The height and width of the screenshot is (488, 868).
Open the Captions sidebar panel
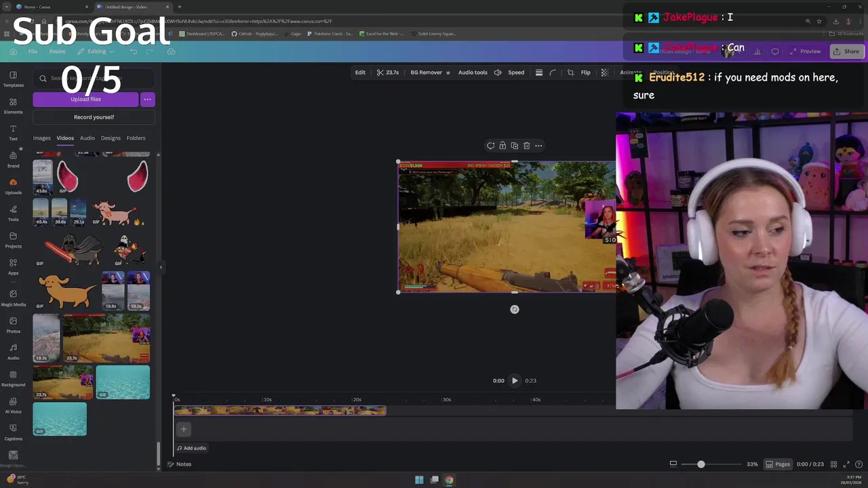point(13,432)
